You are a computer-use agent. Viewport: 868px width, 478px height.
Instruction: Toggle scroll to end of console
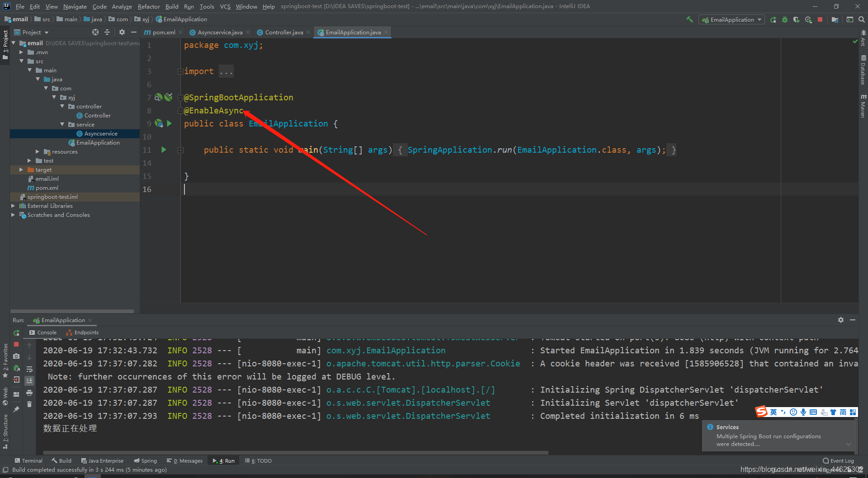(29, 381)
